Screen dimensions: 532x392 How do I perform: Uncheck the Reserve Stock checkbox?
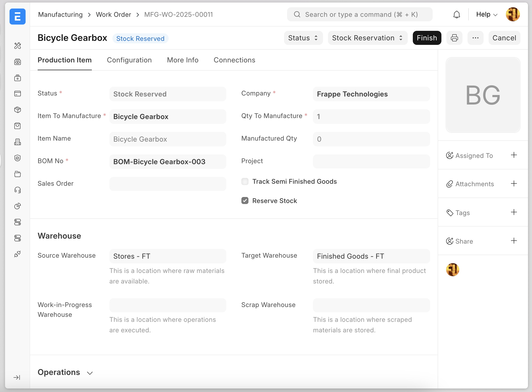[x=245, y=201]
